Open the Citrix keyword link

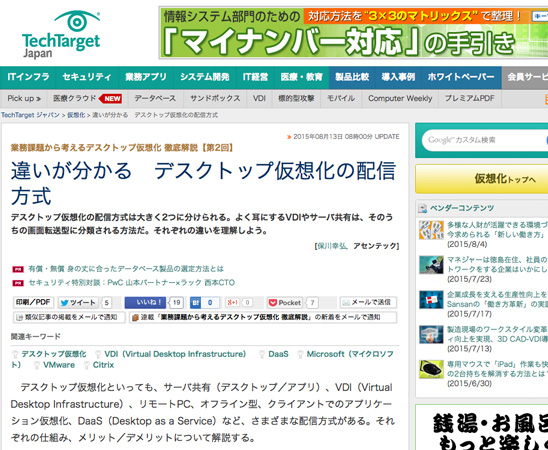[103, 365]
